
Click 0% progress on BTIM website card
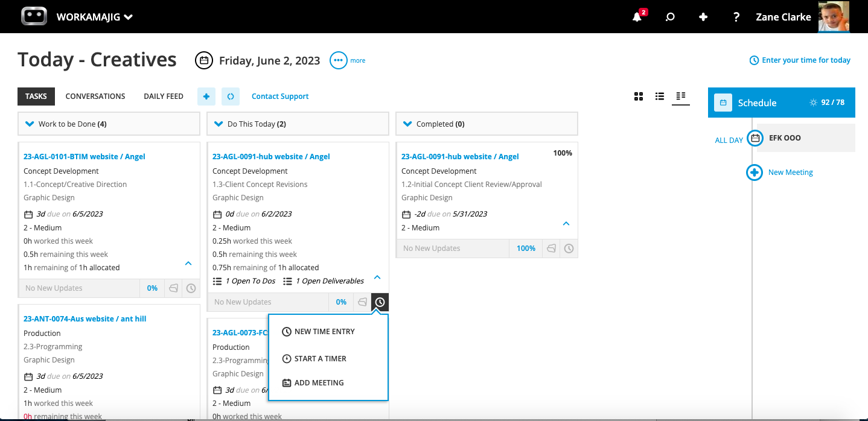[153, 288]
